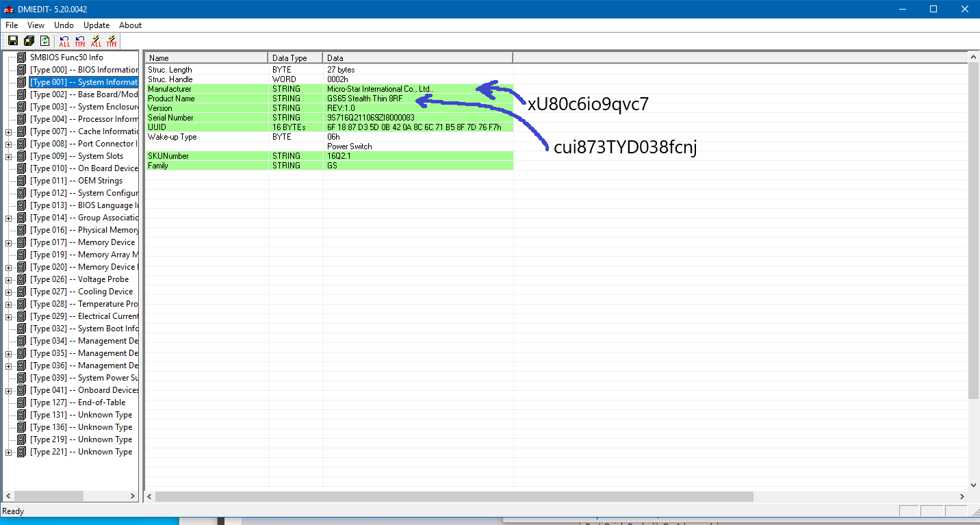Click the green refresh document toolbar icon
The width and height of the screenshot is (980, 525).
(x=44, y=41)
